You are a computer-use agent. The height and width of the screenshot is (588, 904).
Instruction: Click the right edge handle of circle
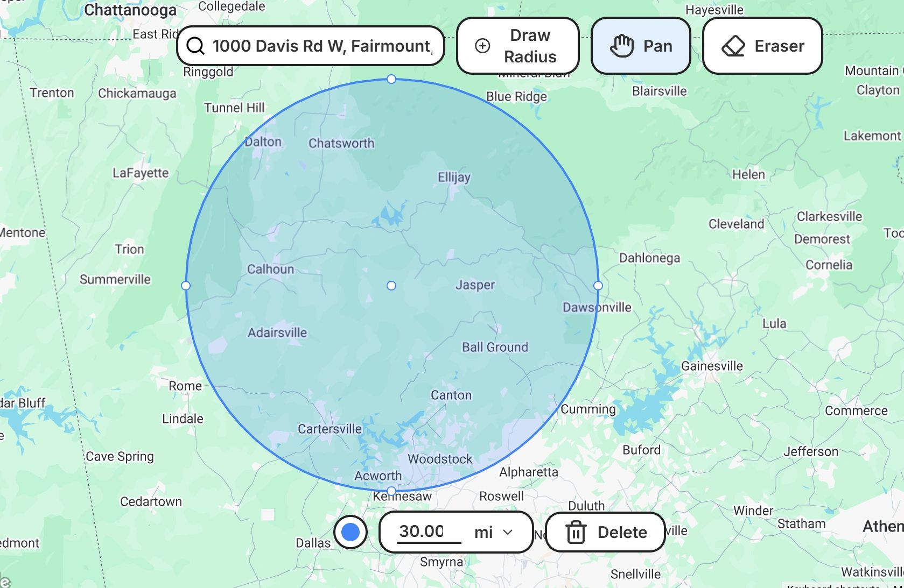598,286
